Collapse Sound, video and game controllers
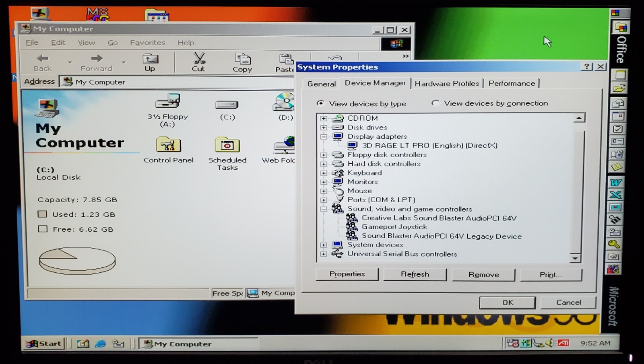The height and width of the screenshot is (364, 644). (324, 209)
